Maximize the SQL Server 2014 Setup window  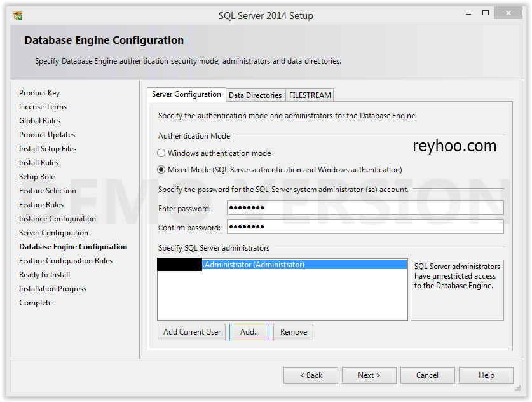486,13
